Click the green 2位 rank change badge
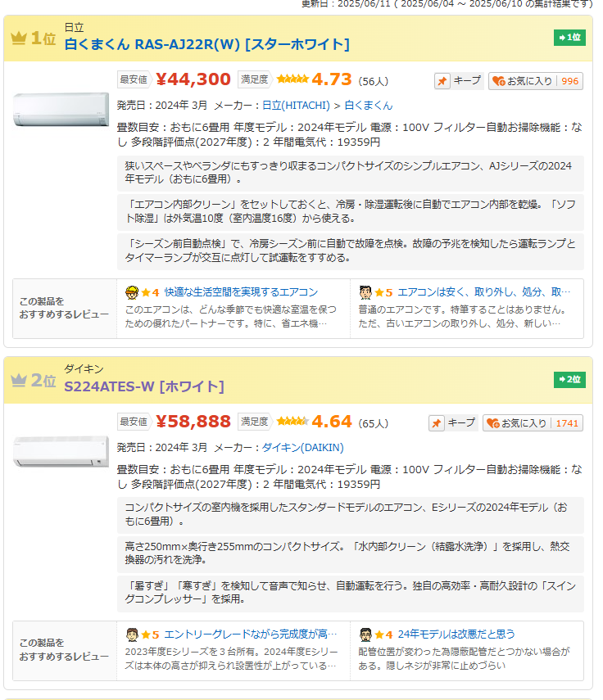The image size is (603, 700). click(x=569, y=379)
